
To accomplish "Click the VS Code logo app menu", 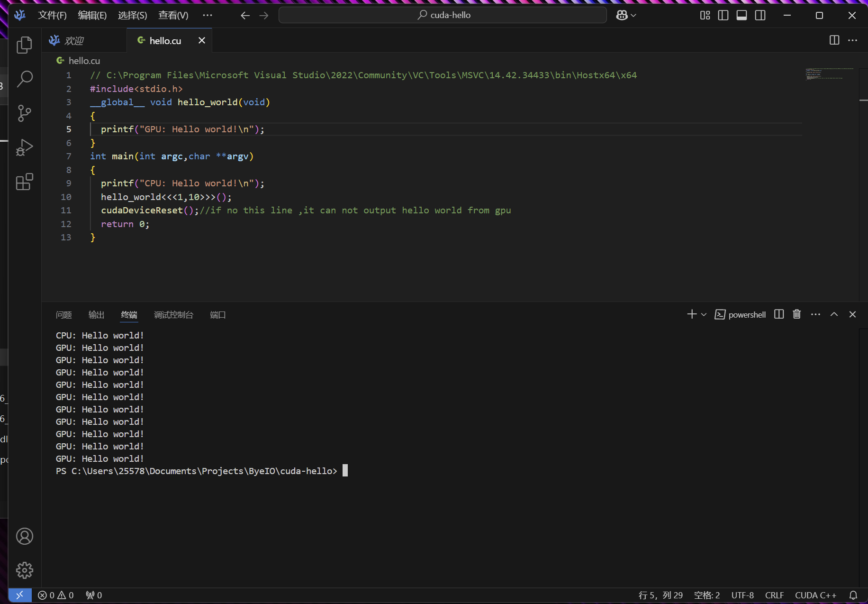I will point(19,15).
